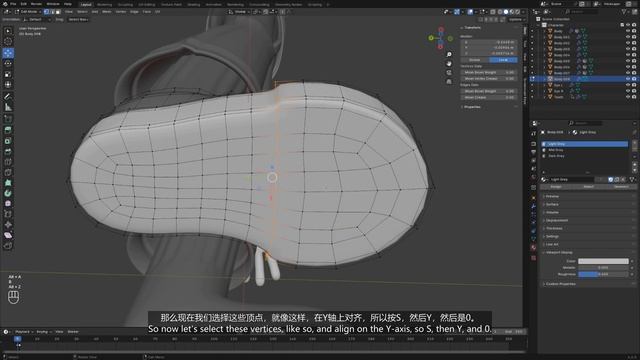
Task: Expand the Properties section in N panel
Action: click(x=472, y=107)
